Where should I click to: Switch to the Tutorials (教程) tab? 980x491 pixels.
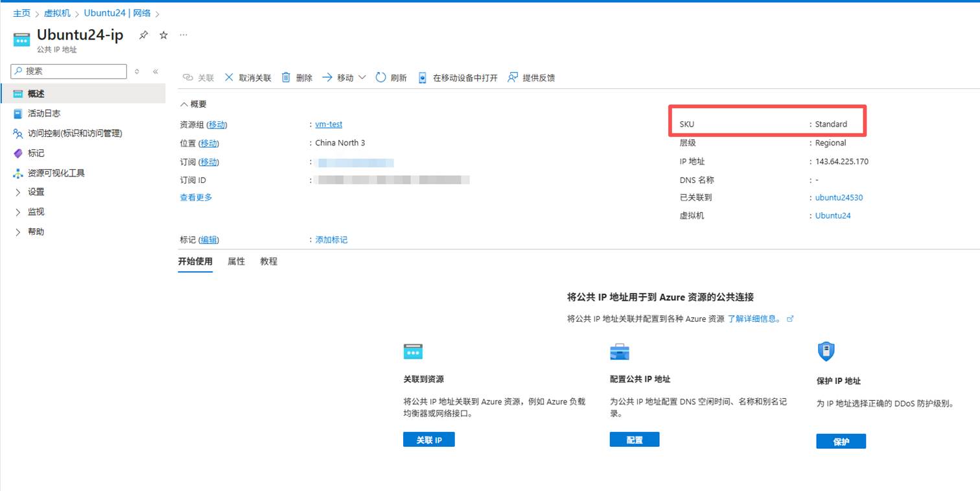point(268,261)
